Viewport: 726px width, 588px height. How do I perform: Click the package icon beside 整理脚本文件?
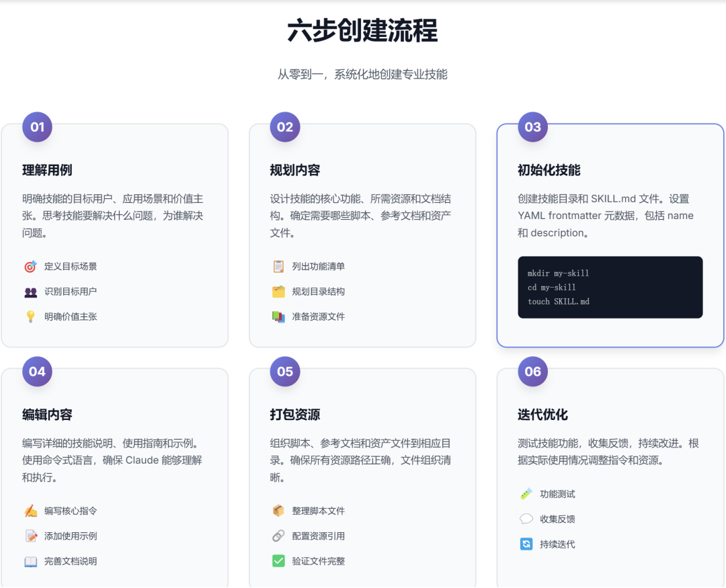click(x=278, y=511)
